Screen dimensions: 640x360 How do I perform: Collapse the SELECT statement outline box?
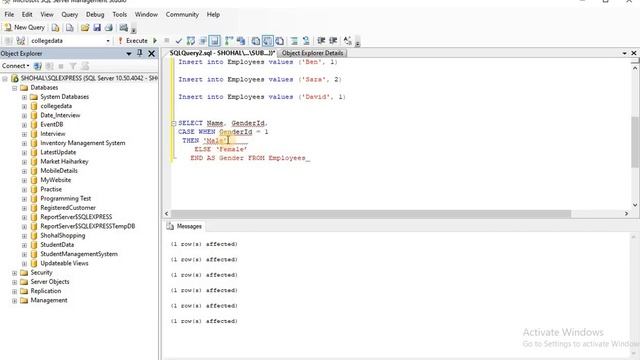(173, 123)
